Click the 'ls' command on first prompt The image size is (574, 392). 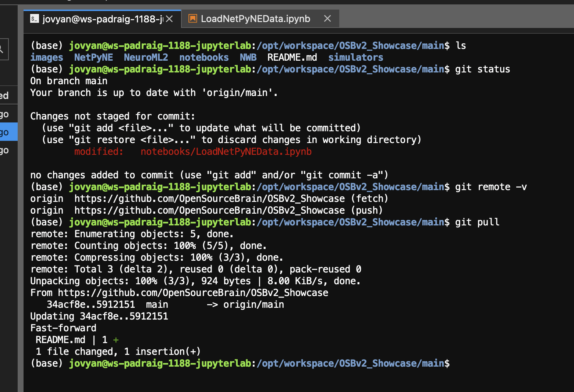(461, 46)
